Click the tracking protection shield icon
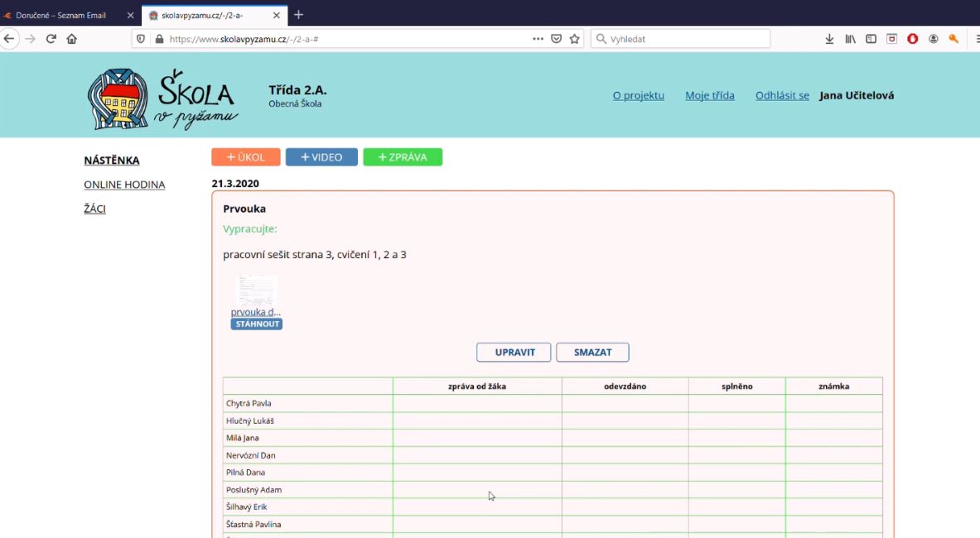 click(141, 39)
